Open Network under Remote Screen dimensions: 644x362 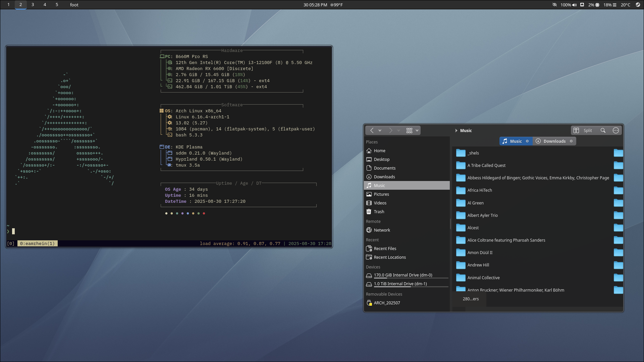coord(407,230)
